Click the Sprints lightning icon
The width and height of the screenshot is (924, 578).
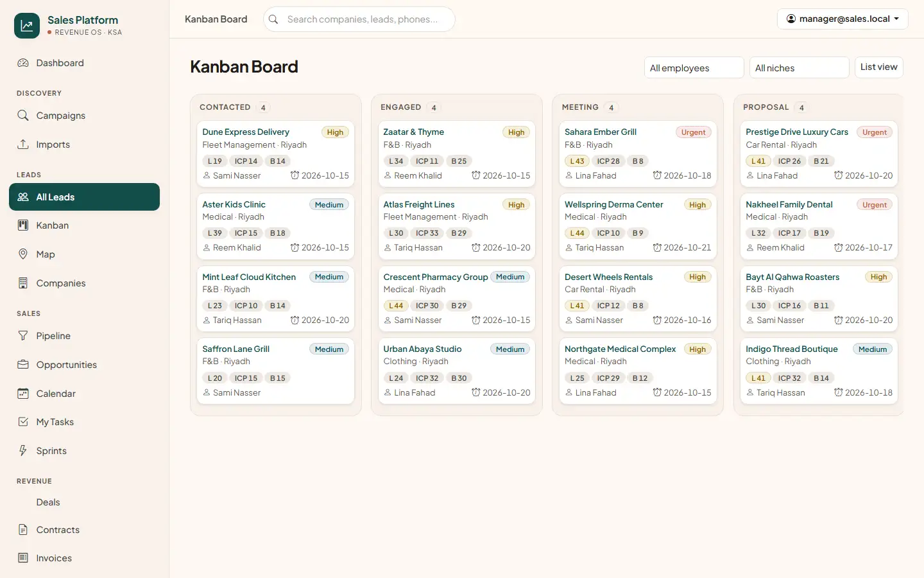(23, 451)
